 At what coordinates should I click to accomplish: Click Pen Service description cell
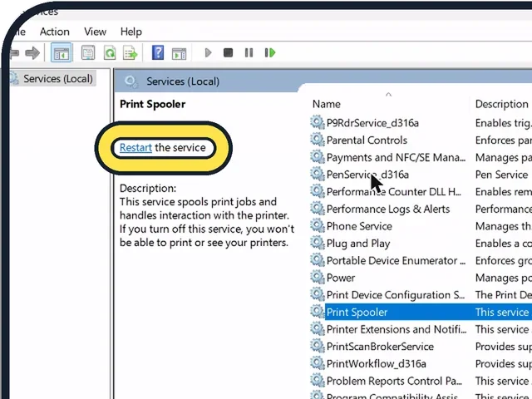pos(501,175)
